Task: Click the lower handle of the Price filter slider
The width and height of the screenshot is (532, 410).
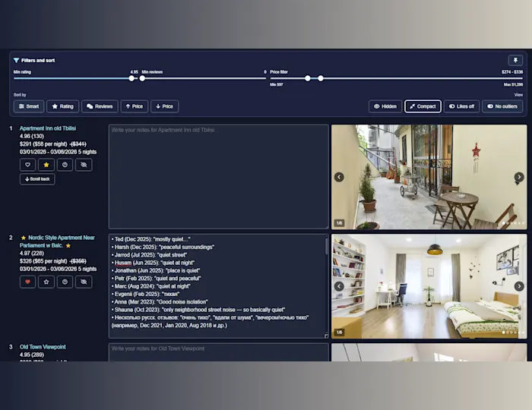Action: click(307, 78)
